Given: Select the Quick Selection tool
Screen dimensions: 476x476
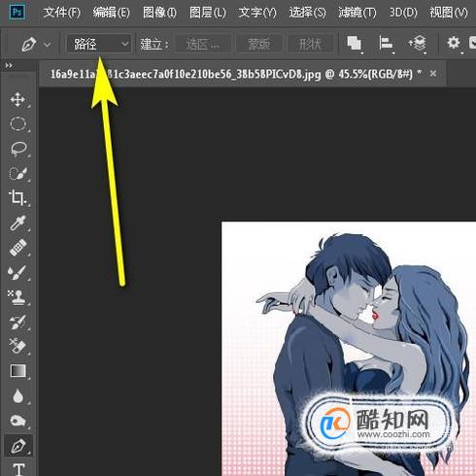Looking at the screenshot, I should (x=17, y=174).
